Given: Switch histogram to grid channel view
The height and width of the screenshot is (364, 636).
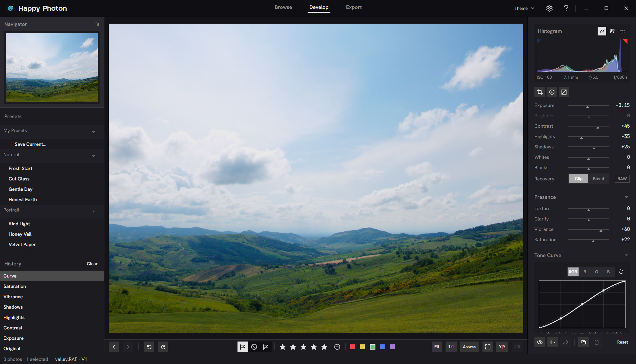Looking at the screenshot, I should point(612,31).
